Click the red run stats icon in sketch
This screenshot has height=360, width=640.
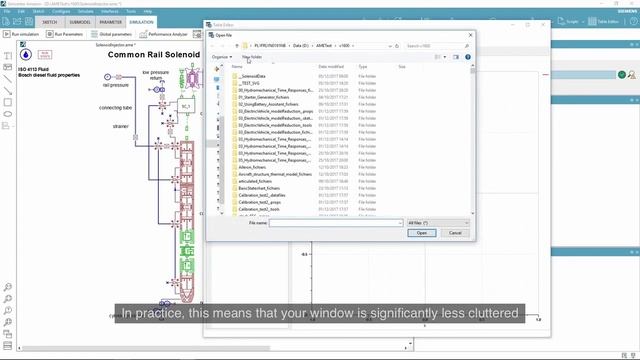click(45, 54)
